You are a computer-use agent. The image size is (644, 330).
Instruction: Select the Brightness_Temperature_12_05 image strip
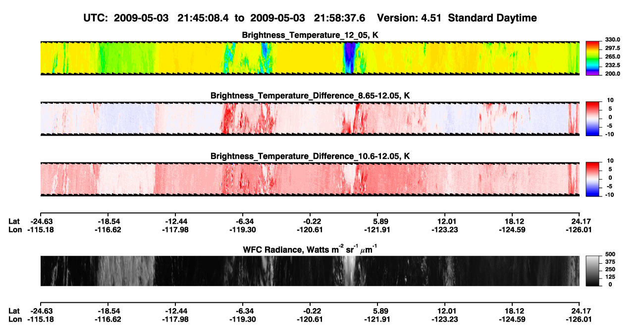(x=310, y=58)
